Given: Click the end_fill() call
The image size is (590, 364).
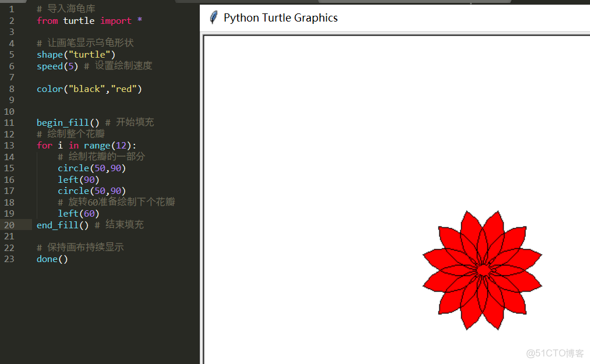Looking at the screenshot, I should point(62,225).
